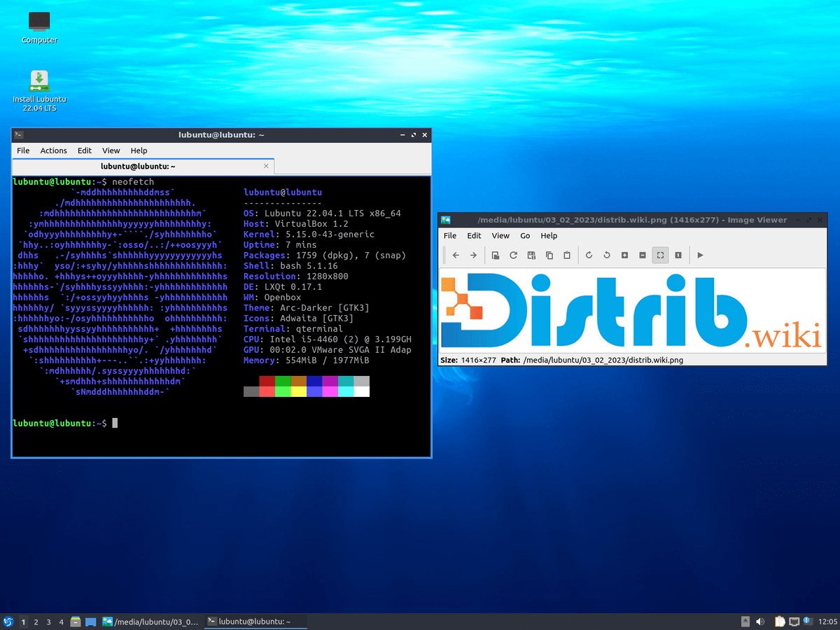This screenshot has height=630, width=840.
Task: Switch to Image Viewer taskbar entry
Action: (x=151, y=622)
